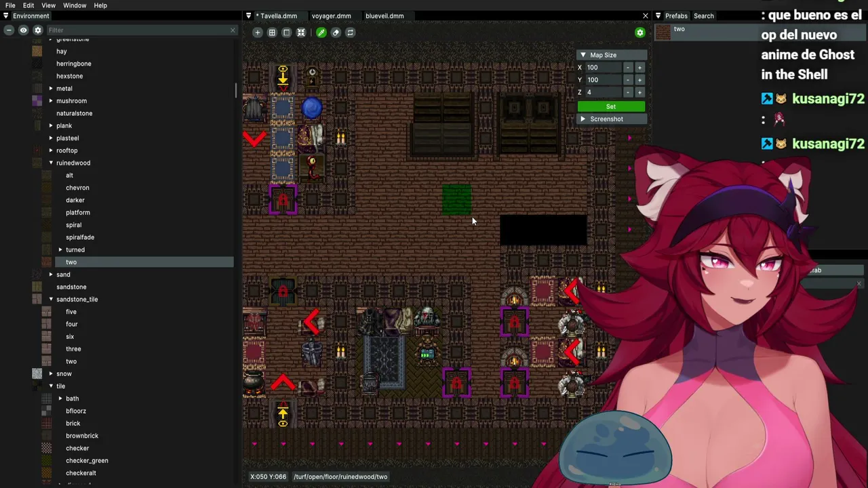This screenshot has width=868, height=488.
Task: Open the map tabs dropdown triangle
Action: tap(248, 16)
